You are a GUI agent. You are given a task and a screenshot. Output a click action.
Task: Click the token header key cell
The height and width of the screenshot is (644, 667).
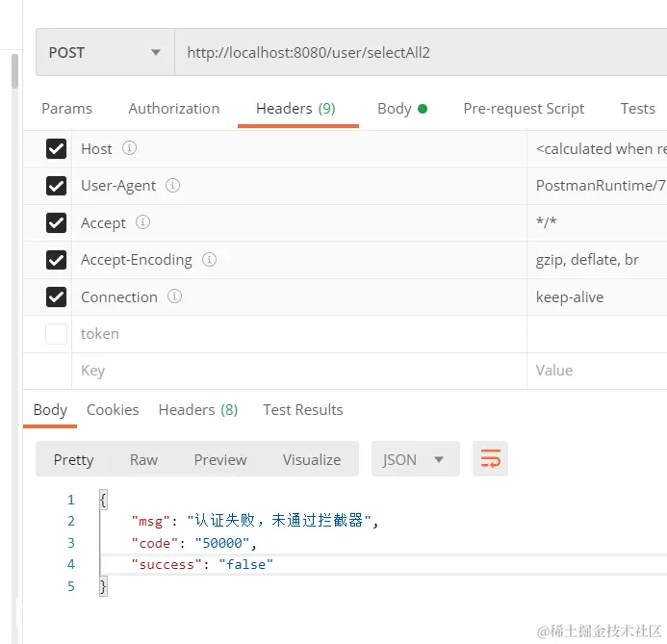point(299,334)
